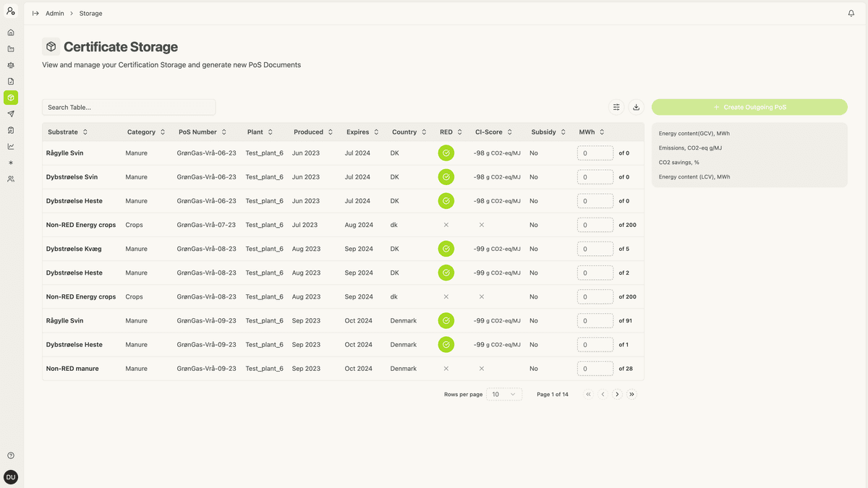Open help question mark icon
868x488 pixels.
(11, 455)
